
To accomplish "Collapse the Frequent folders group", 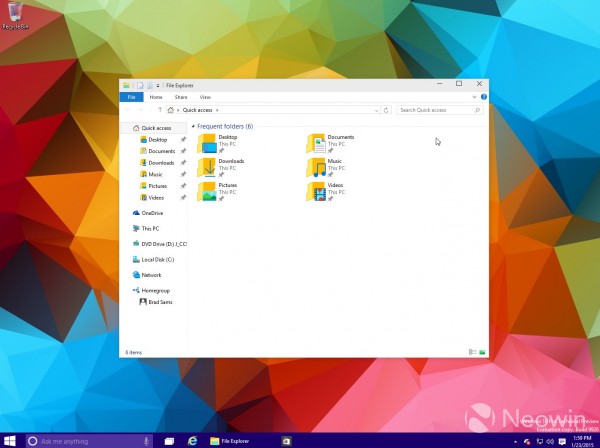I will click(193, 127).
